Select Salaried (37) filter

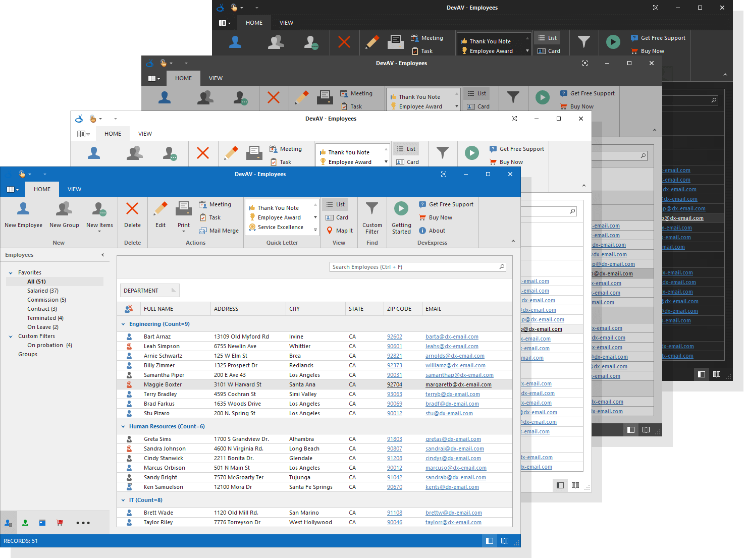tap(43, 291)
